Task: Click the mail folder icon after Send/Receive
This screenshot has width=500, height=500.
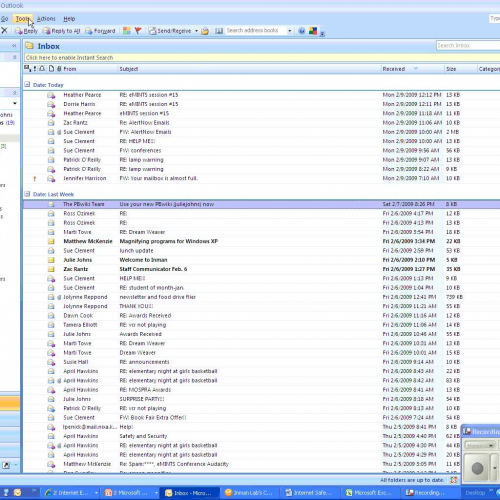Action: 205,31
